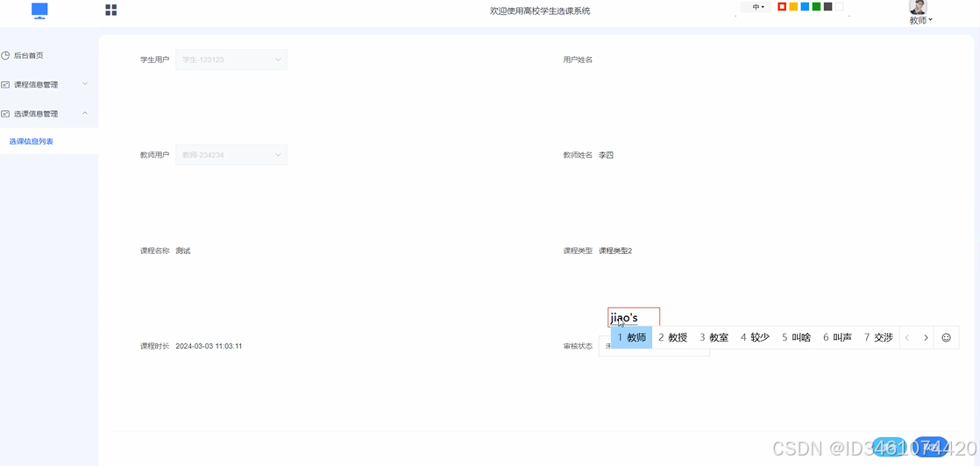
Task: Open the 中 language switcher dropdown
Action: [756, 7]
